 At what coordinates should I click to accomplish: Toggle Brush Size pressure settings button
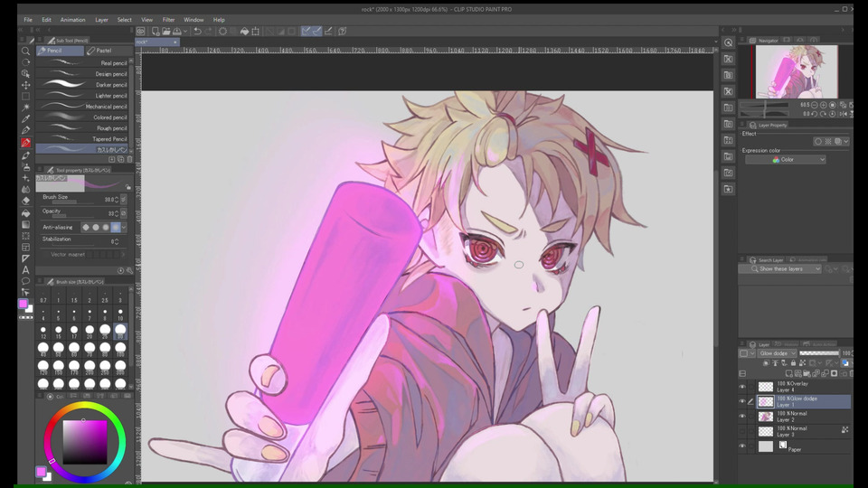[124, 199]
